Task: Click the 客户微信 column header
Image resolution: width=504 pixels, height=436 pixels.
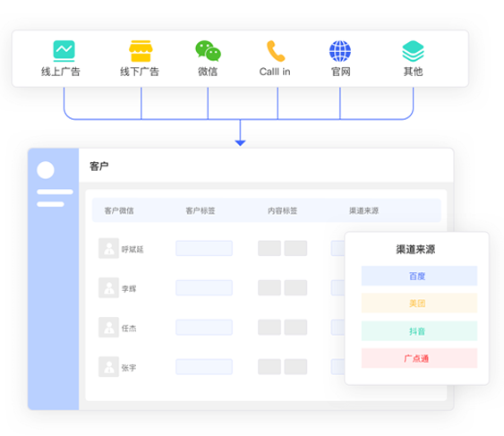Action: point(119,210)
